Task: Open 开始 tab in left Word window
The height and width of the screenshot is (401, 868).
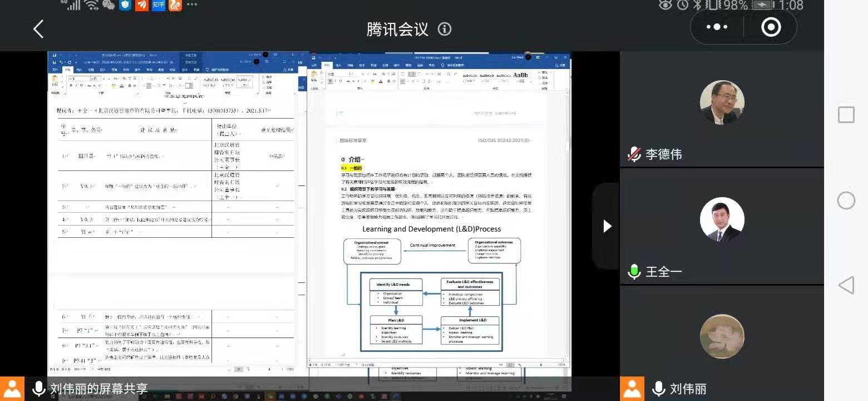Action: coord(68,70)
